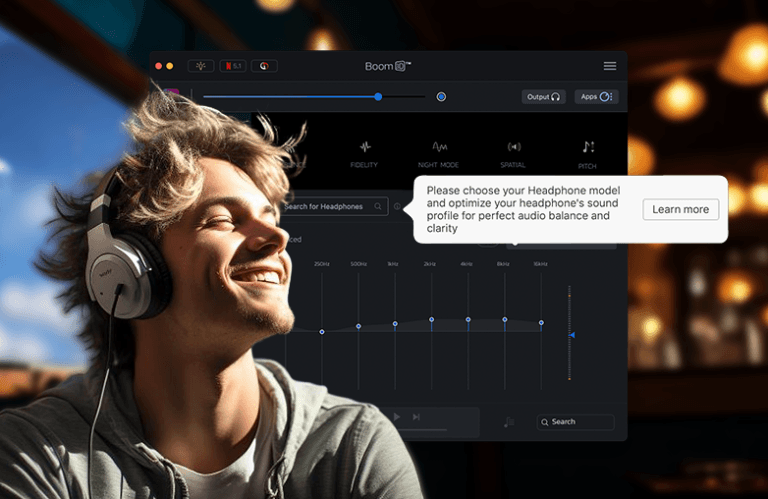Click the music playlist icon
The image size is (768, 499).
(x=509, y=422)
